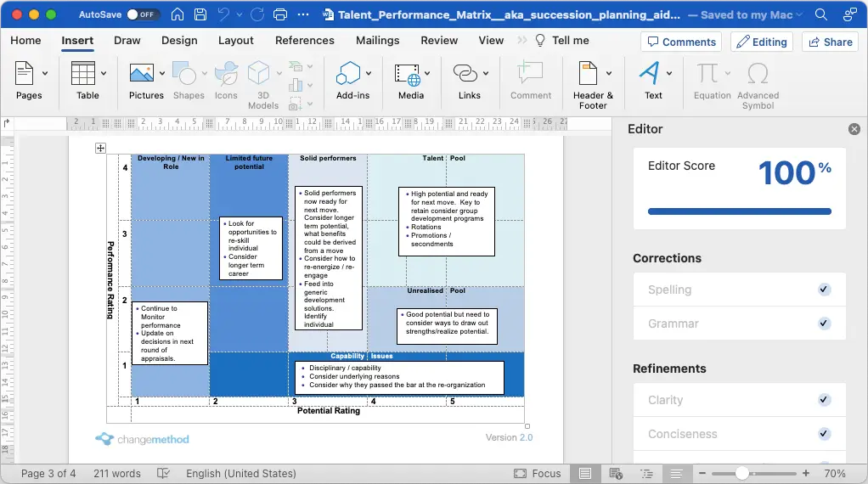Click the 3D Models icon

[258, 74]
